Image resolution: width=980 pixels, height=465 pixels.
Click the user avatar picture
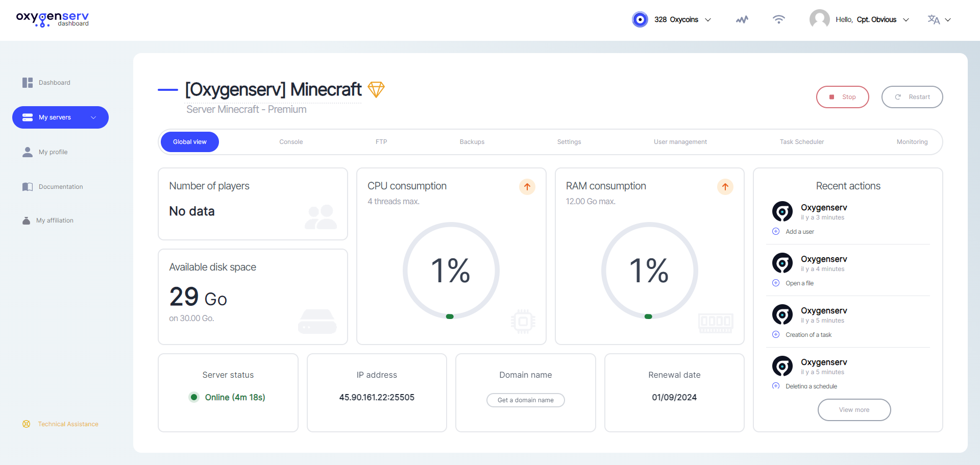[819, 19]
